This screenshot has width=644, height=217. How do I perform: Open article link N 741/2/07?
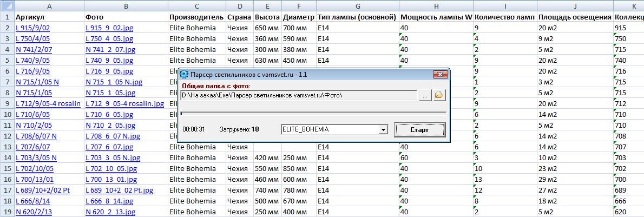[34, 49]
